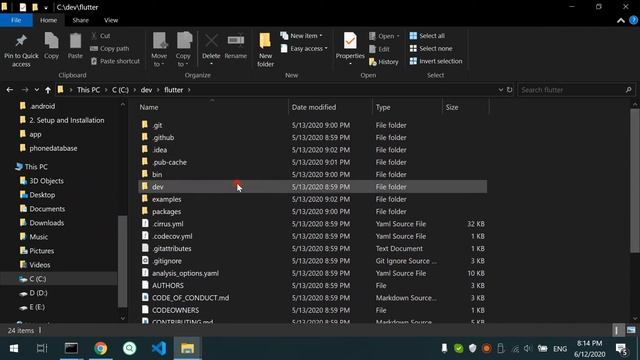The width and height of the screenshot is (640, 360).
Task: Sort by the Size column header
Action: [465, 107]
